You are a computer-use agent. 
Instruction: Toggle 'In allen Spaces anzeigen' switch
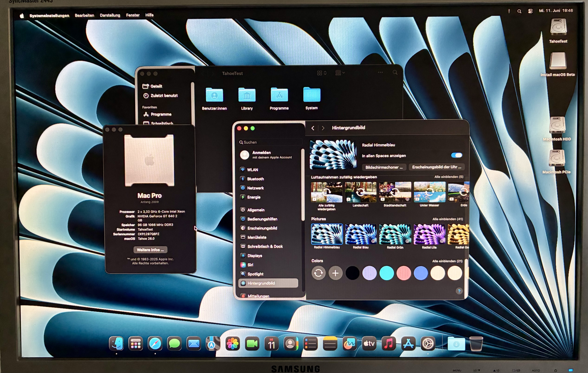[457, 155]
